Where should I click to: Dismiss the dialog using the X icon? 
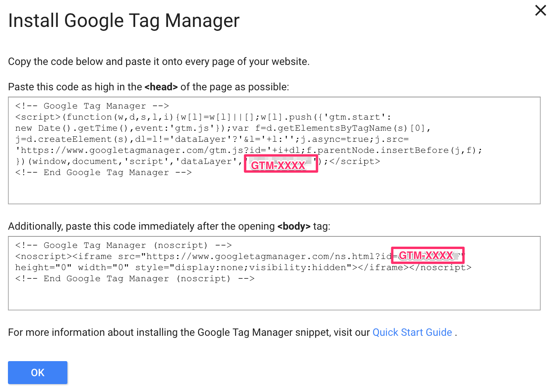pos(540,10)
